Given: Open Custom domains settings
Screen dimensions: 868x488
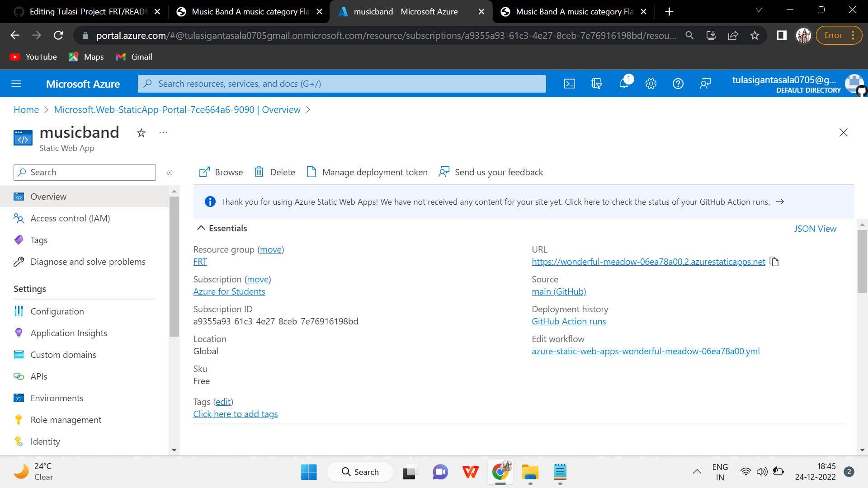Looking at the screenshot, I should 63,355.
